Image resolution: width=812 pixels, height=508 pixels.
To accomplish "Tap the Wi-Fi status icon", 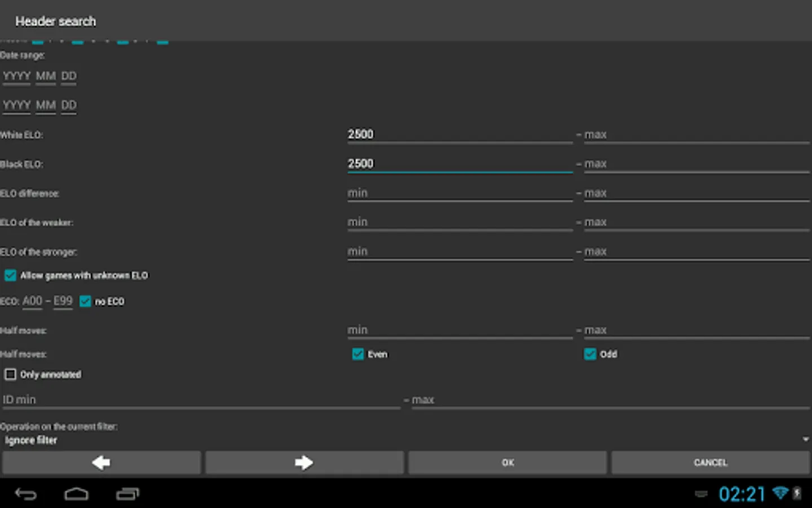I will coord(780,493).
